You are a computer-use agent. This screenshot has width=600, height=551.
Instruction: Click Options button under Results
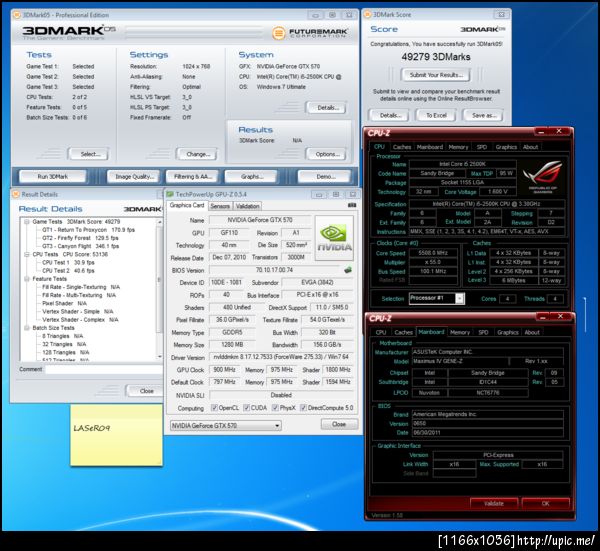point(328,154)
